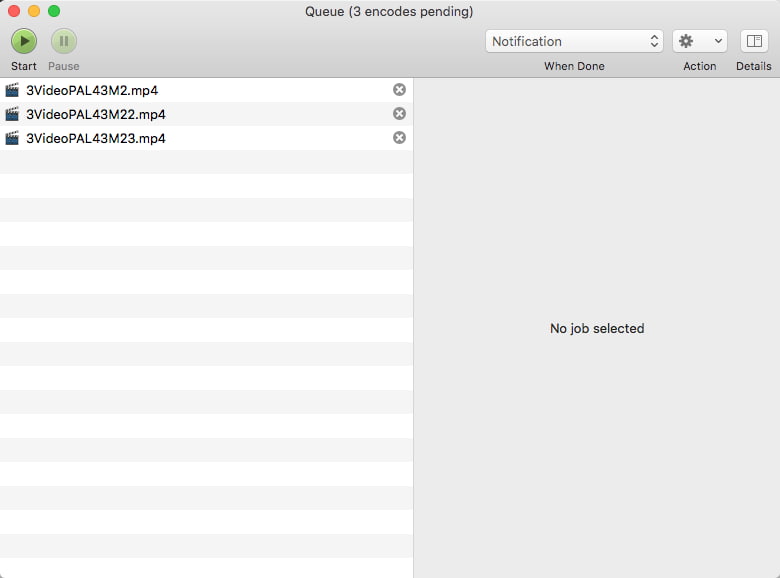780x578 pixels.
Task: Toggle the Details panel
Action: tap(754, 41)
